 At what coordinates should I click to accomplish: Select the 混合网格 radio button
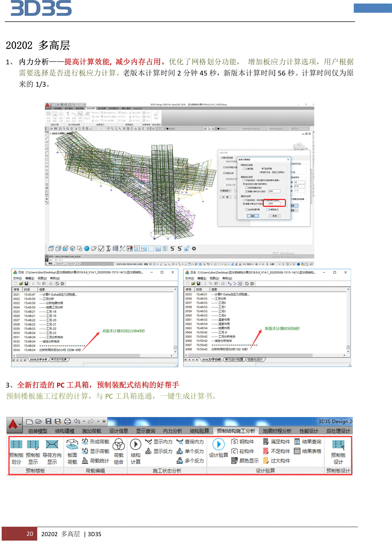263,169
